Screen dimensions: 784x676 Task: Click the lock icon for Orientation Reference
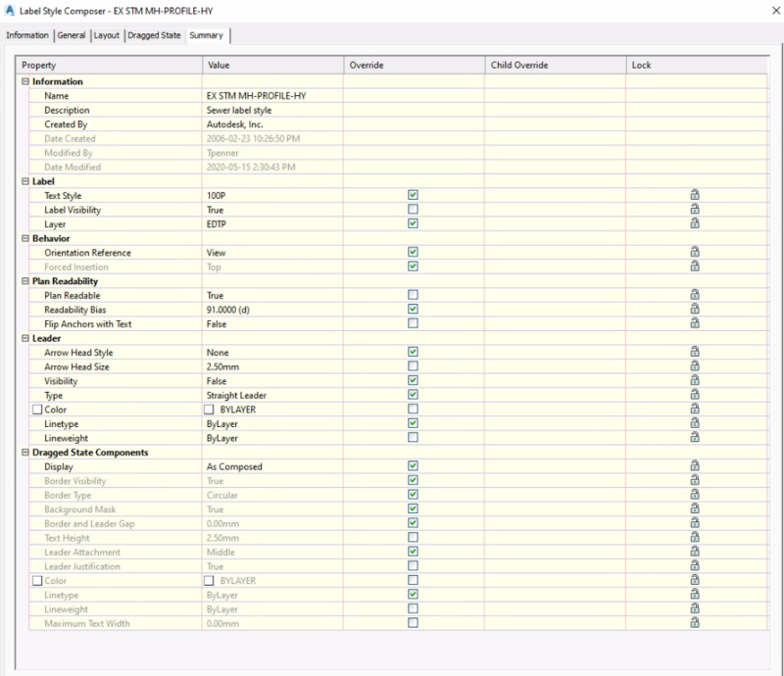tap(694, 252)
